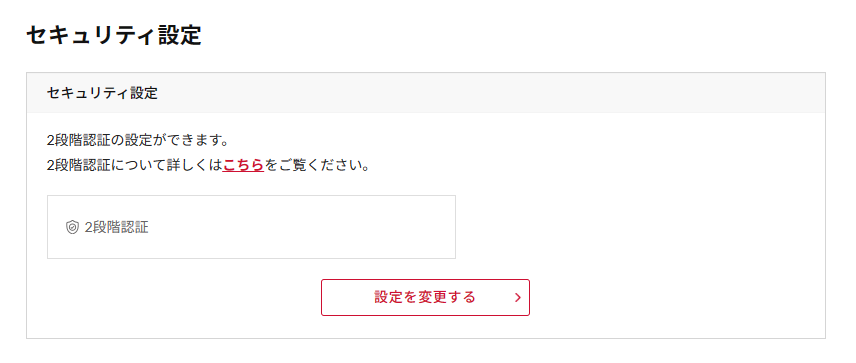856x363 pixels.
Task: Click the セキュリティ設定 panel header label
Action: point(102,93)
